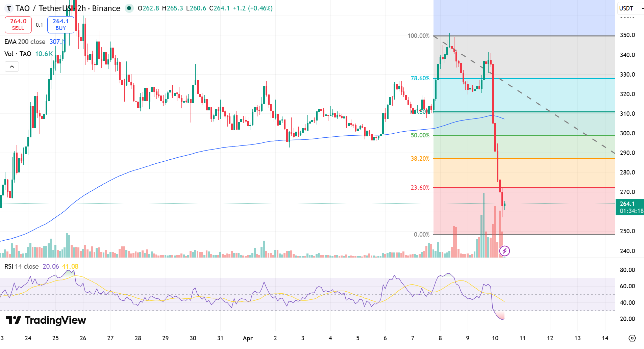Open chart settings via the bottom-right gear icon
This screenshot has height=349, width=644.
[633, 338]
